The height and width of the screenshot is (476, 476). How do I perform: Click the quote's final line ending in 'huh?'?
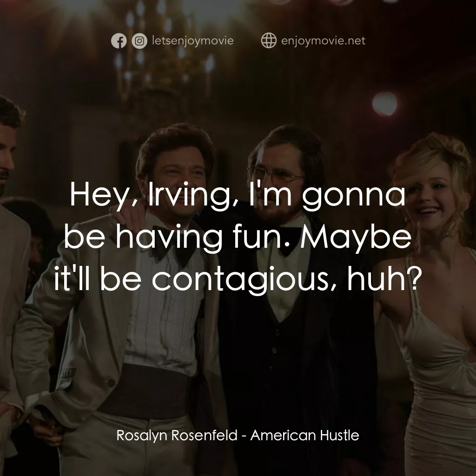(x=238, y=279)
